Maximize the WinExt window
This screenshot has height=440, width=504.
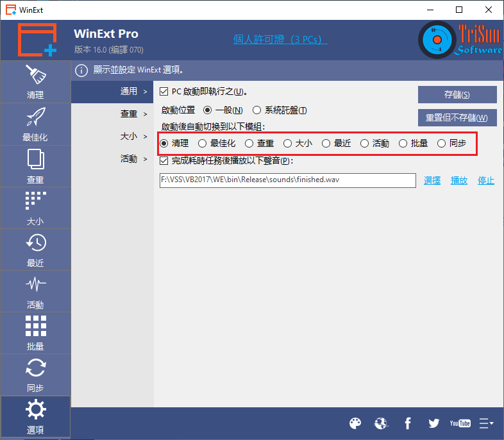point(459,10)
